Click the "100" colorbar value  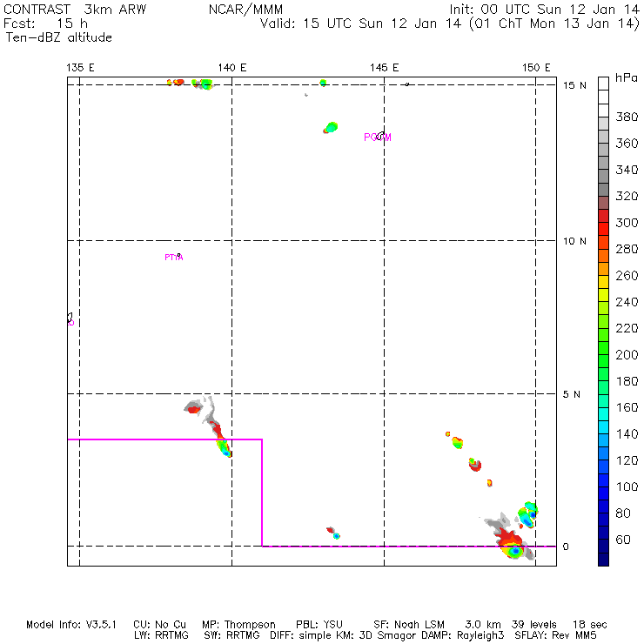627,486
